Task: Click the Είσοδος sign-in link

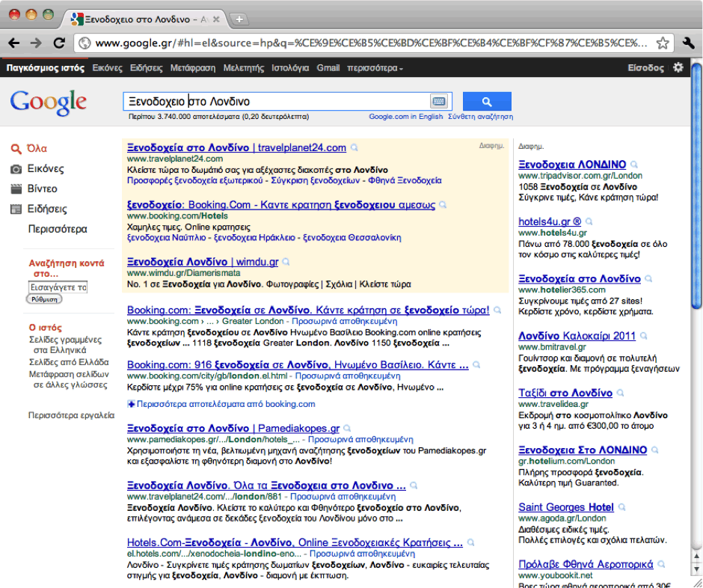Action: point(645,68)
